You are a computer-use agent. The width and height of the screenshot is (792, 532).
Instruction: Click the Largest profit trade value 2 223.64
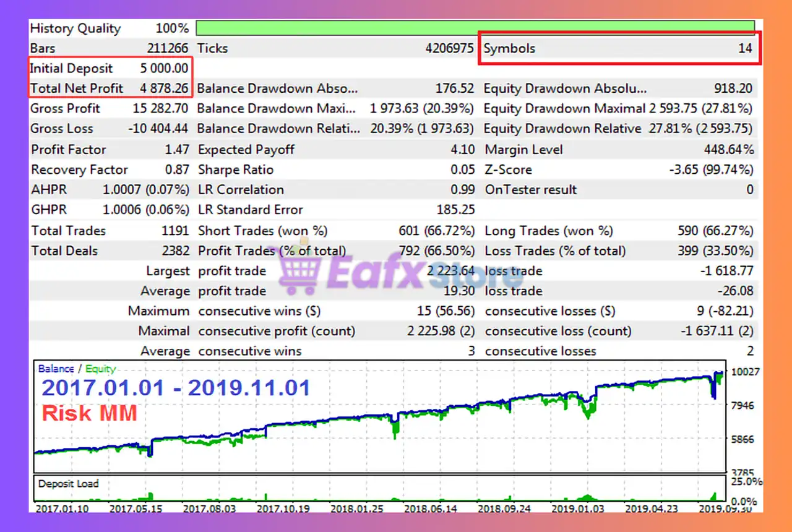pos(450,271)
